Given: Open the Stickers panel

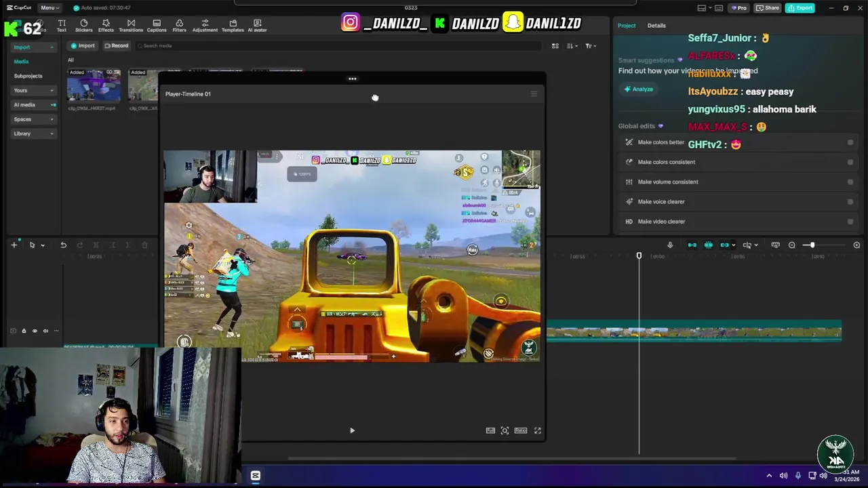Looking at the screenshot, I should [84, 26].
